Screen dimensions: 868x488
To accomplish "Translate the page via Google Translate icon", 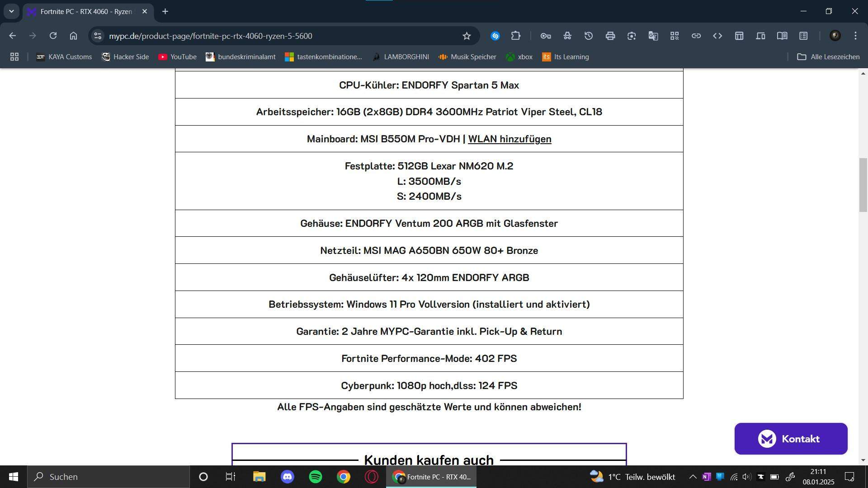I will point(653,36).
